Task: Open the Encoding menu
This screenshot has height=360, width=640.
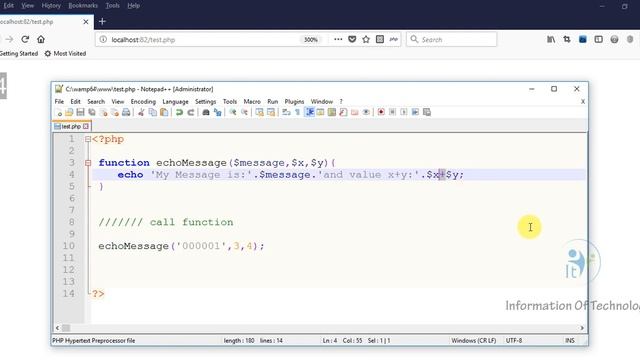Action: click(143, 102)
